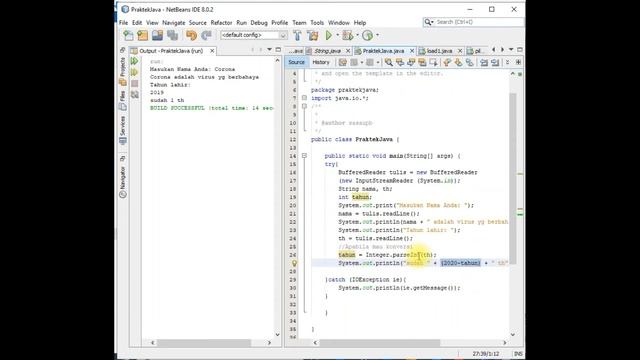
Task: Open the Projects side panel
Action: pos(122,71)
